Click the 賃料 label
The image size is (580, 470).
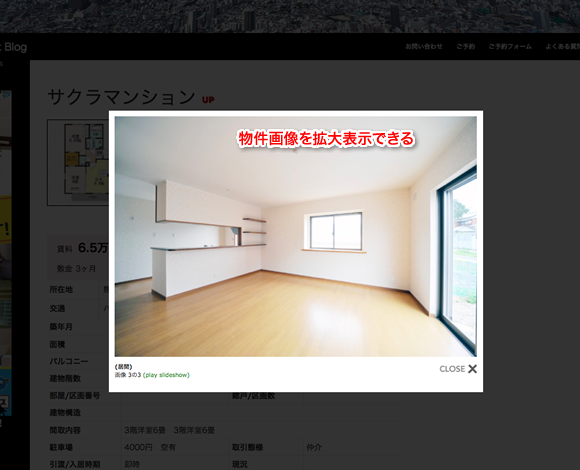64,249
